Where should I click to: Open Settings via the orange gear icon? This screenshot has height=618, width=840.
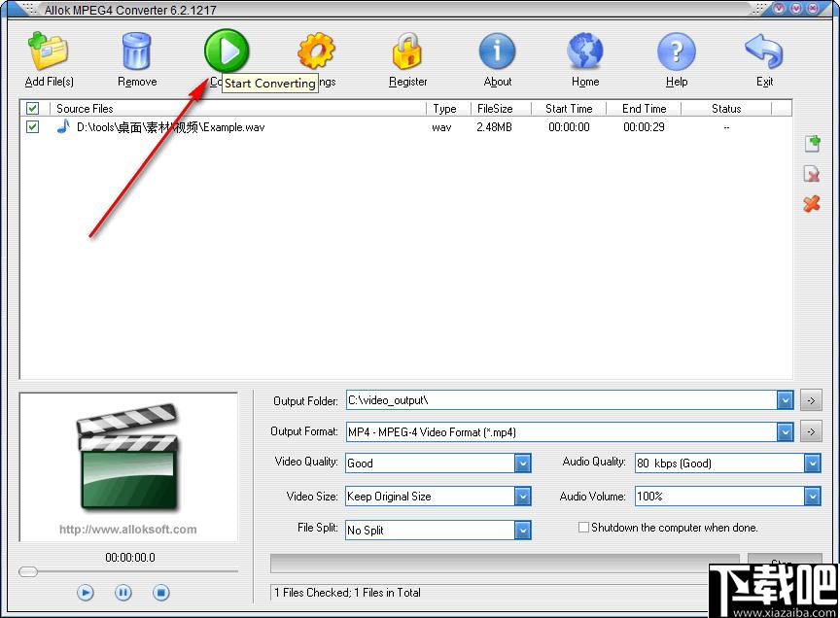click(x=316, y=51)
